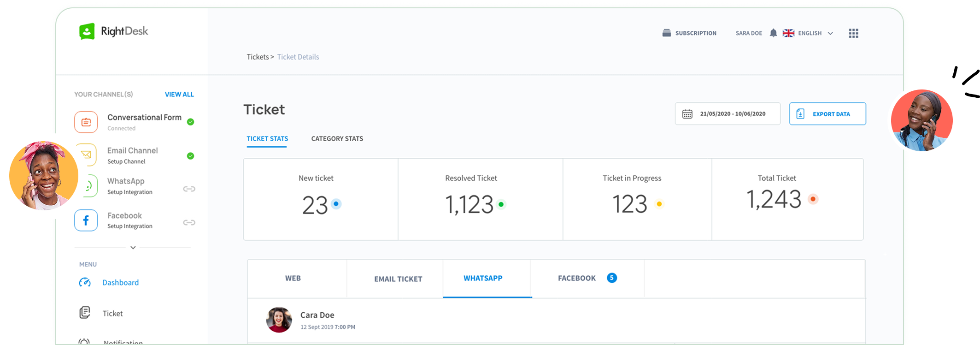
Task: Click the Conversational Form connected checkmark
Action: tap(190, 122)
